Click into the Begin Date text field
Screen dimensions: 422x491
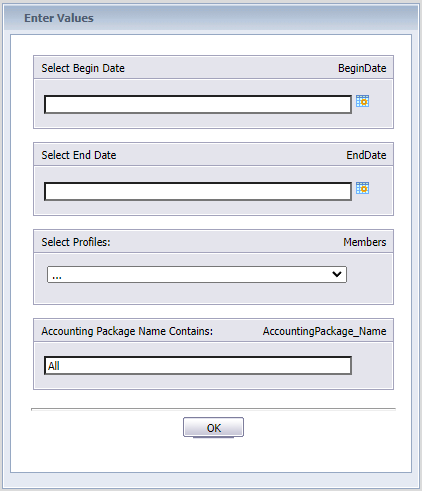198,104
